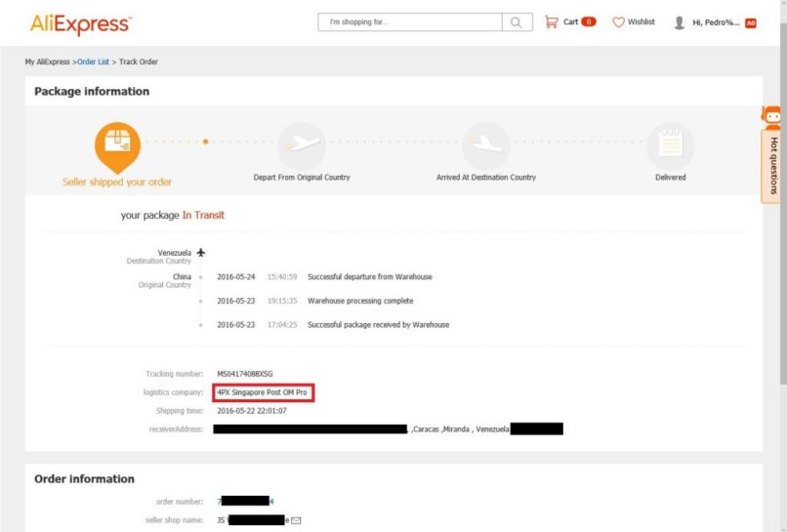This screenshot has width=787, height=532.
Task: Click "In Transit" status text
Action: pos(203,216)
